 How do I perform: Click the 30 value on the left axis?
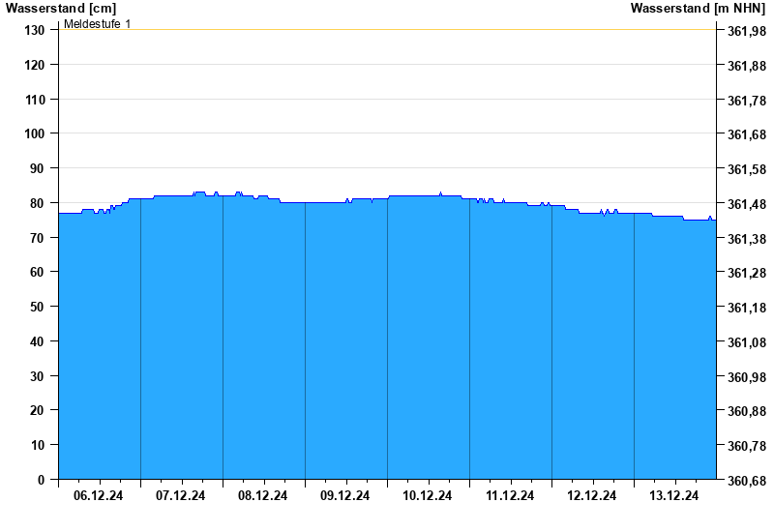coord(37,376)
